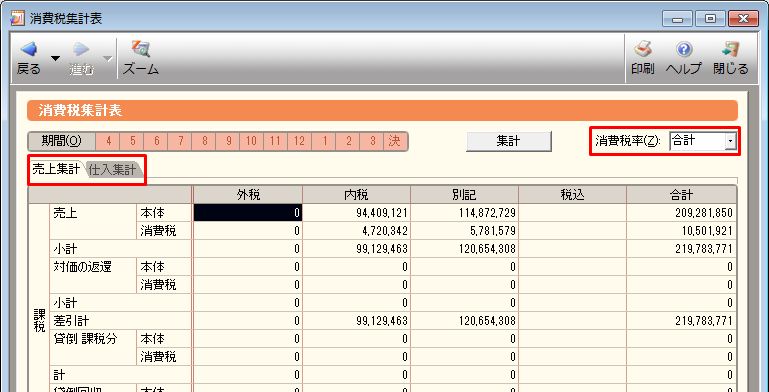Toggle month 4 in period selector
This screenshot has height=392, width=769.
108,141
